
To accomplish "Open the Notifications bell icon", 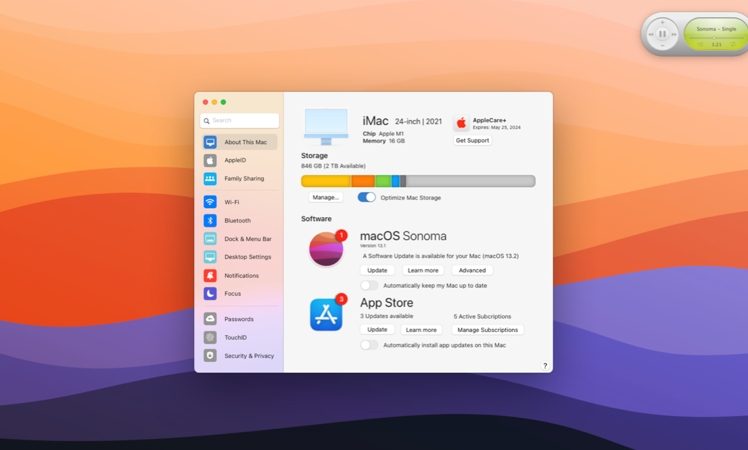I will click(x=210, y=275).
